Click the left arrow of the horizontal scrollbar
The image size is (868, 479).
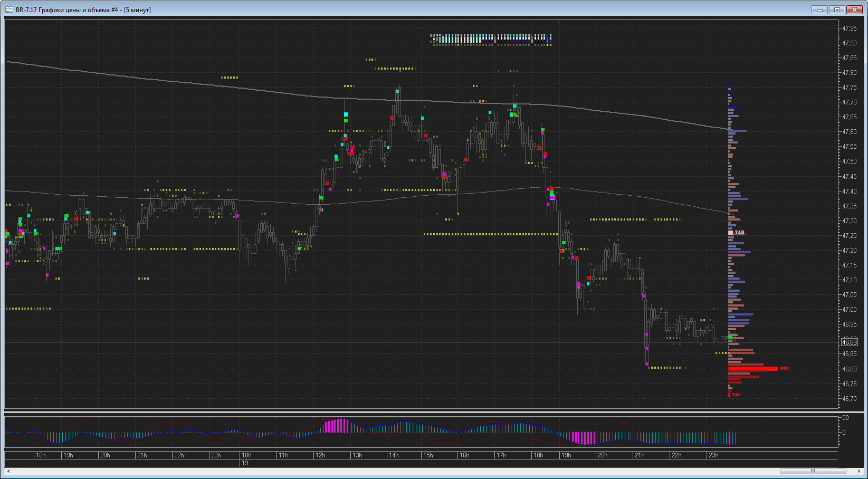(x=8, y=471)
